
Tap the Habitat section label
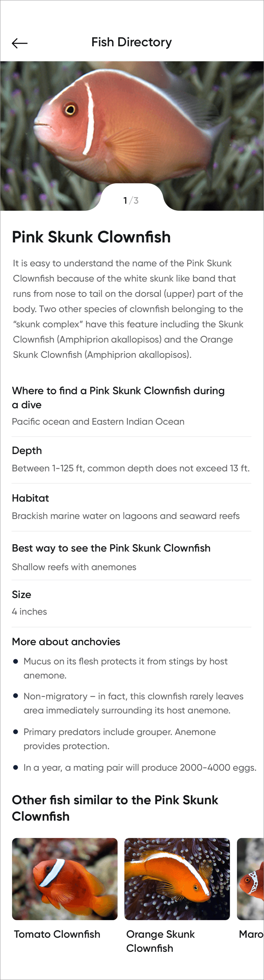[x=30, y=498]
